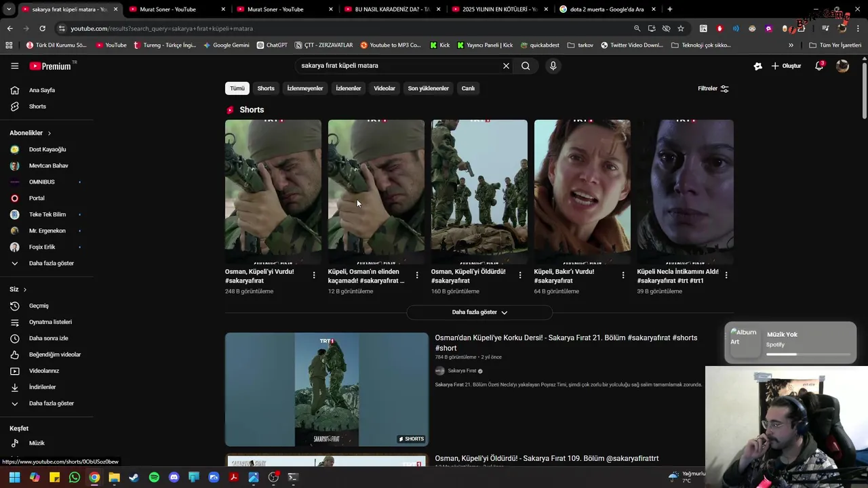Reload the page with the refresh icon
The height and width of the screenshot is (488, 868).
coord(42,28)
